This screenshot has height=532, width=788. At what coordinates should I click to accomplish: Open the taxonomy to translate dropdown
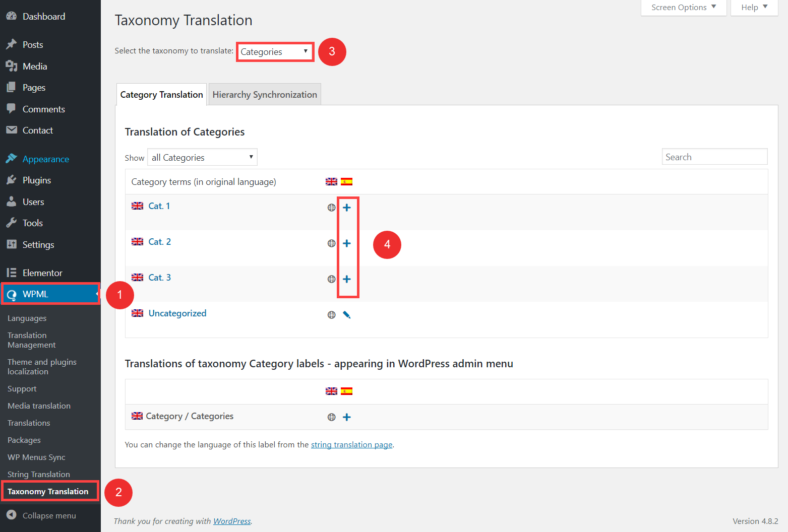(275, 52)
